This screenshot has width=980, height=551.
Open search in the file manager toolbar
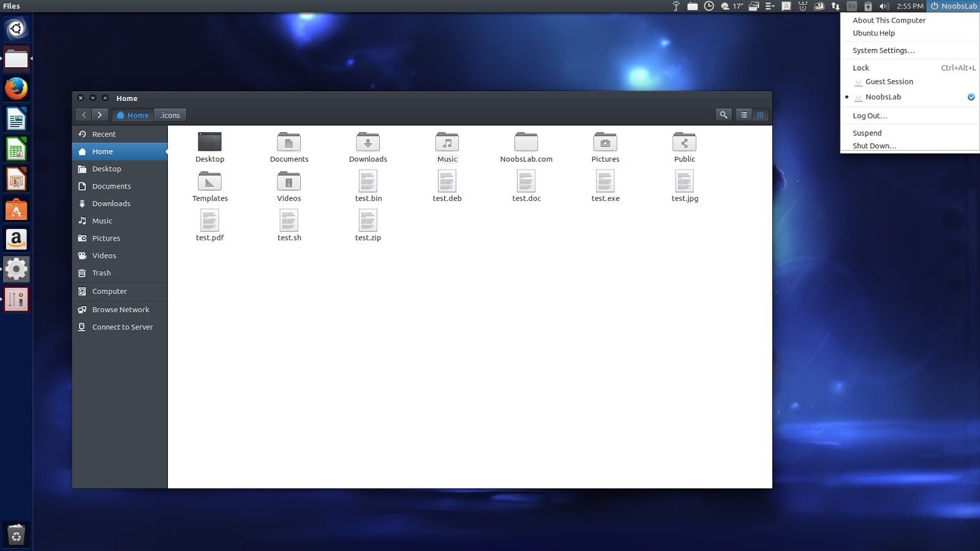(x=723, y=114)
